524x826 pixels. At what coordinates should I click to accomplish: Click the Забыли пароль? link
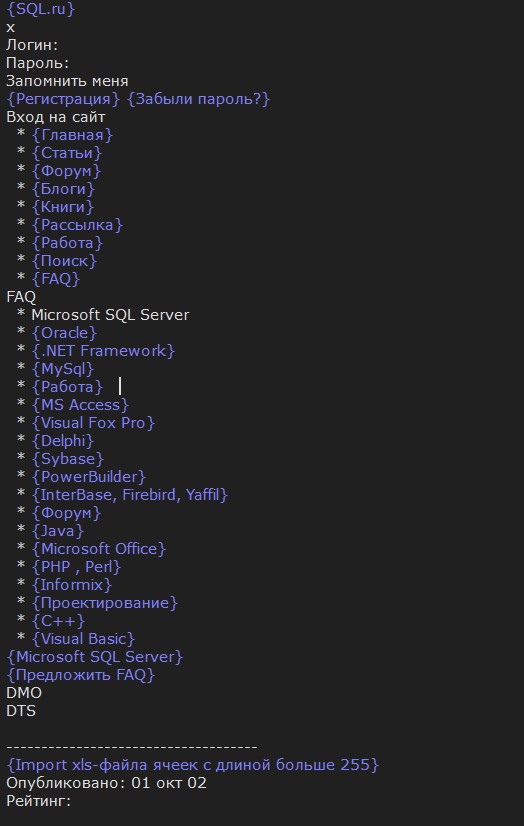pyautogui.click(x=199, y=99)
